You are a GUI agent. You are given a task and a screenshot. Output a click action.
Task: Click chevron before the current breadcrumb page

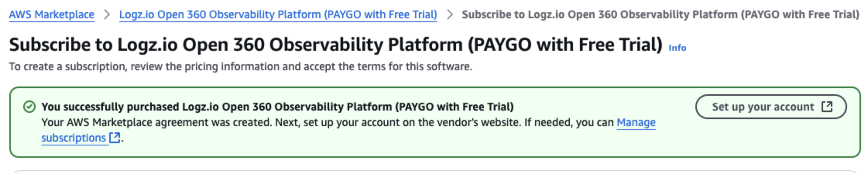pos(449,15)
